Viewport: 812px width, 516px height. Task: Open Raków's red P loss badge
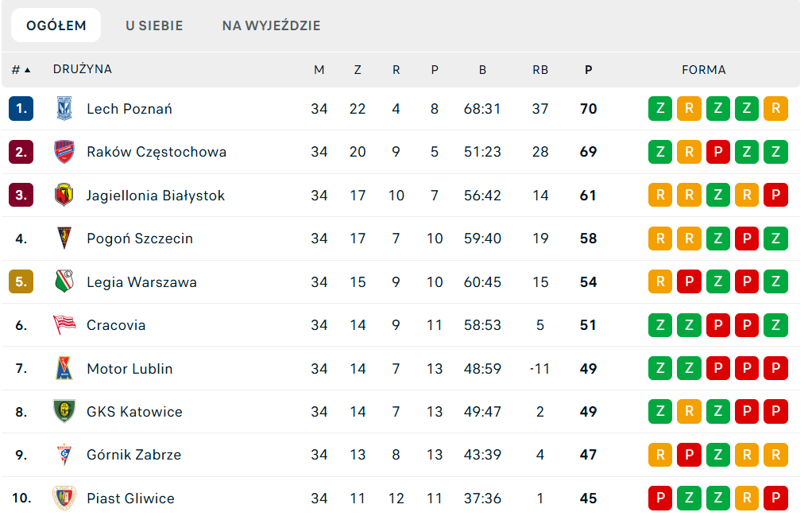click(717, 152)
